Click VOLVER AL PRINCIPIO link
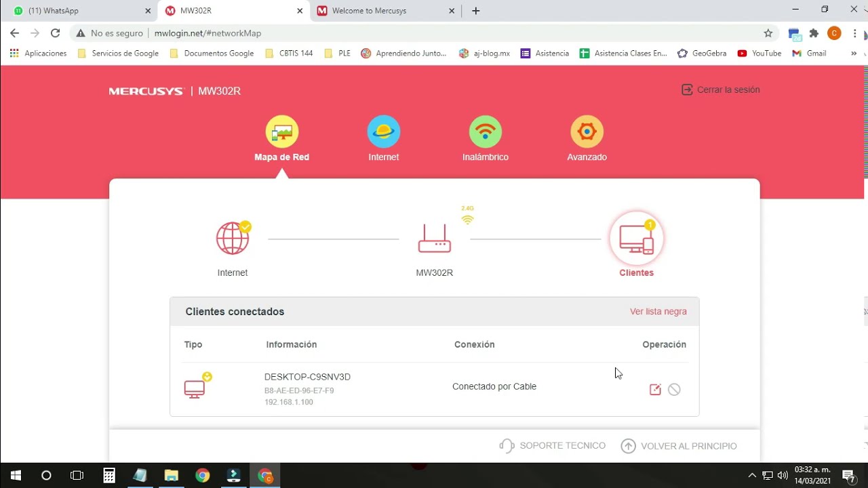 pos(679,446)
